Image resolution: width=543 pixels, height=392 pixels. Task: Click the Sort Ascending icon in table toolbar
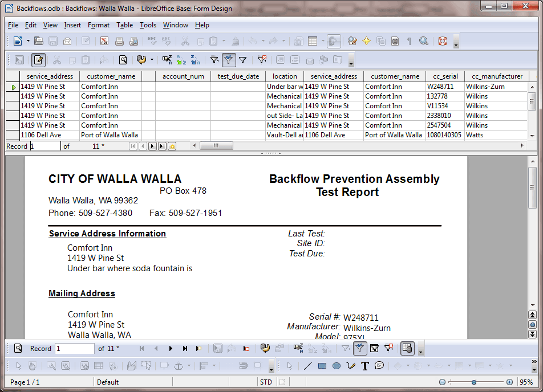pos(181,59)
